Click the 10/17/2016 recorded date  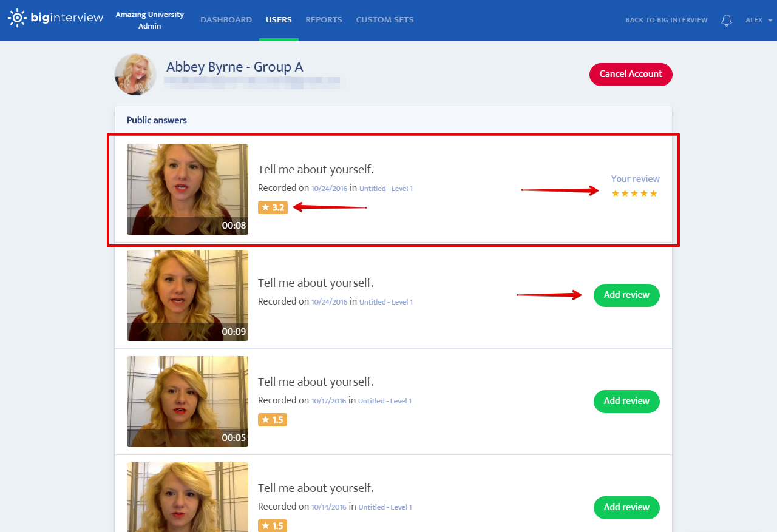click(329, 401)
